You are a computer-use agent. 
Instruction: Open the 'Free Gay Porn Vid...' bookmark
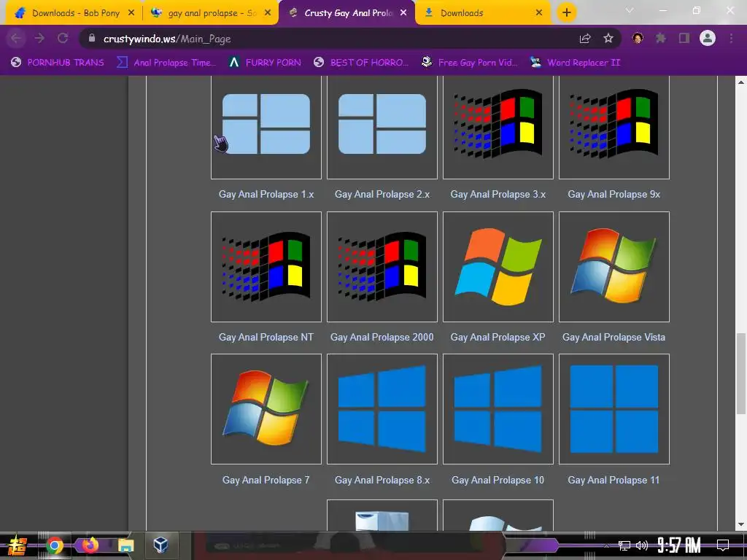coord(470,63)
